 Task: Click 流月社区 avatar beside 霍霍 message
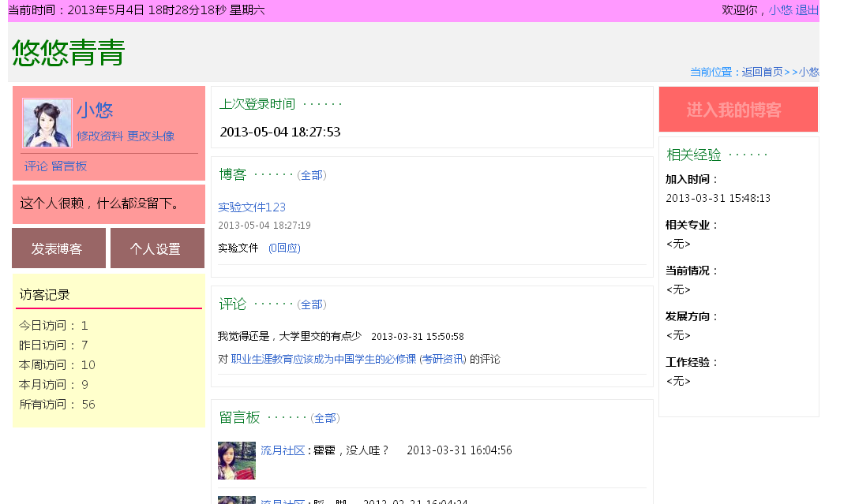237,461
